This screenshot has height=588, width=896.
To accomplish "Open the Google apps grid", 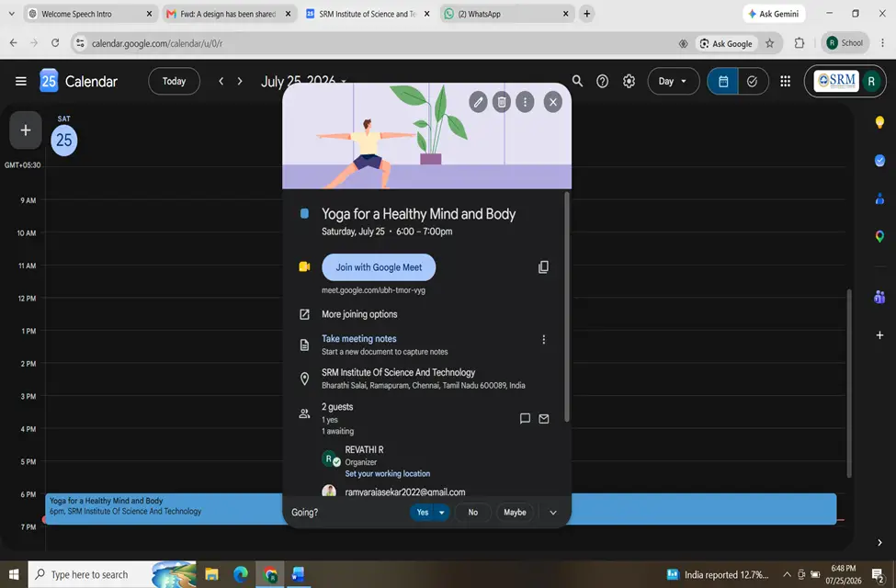I will pyautogui.click(x=785, y=81).
